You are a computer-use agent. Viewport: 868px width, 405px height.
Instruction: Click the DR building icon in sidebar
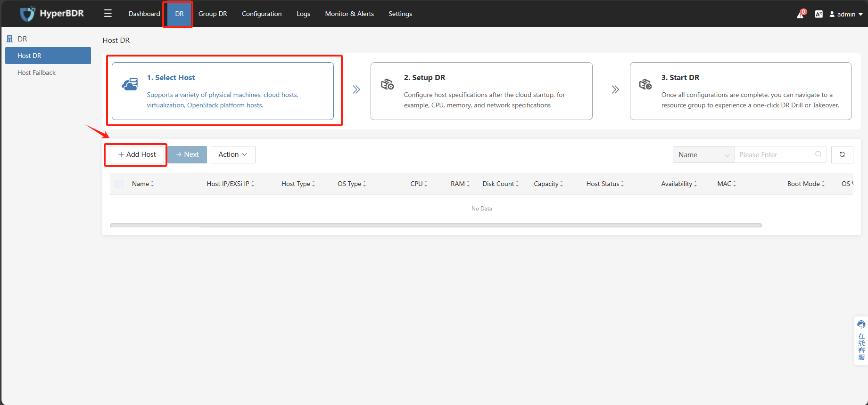coord(9,39)
